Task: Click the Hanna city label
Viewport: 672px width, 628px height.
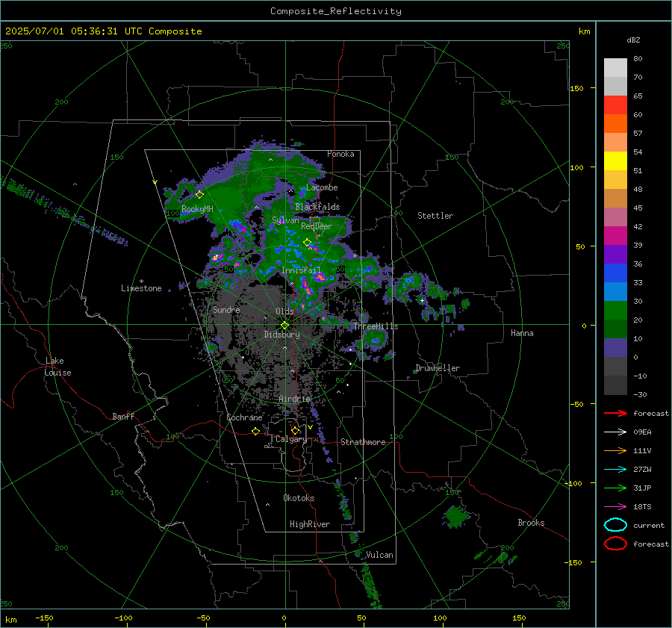Action: (522, 333)
